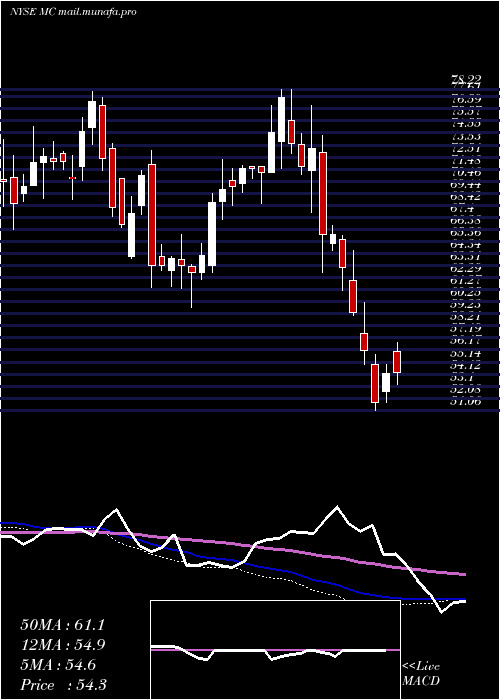This screenshot has width=500, height=700.
Task: Click the 72.31 price axis label
Action: [466, 149]
